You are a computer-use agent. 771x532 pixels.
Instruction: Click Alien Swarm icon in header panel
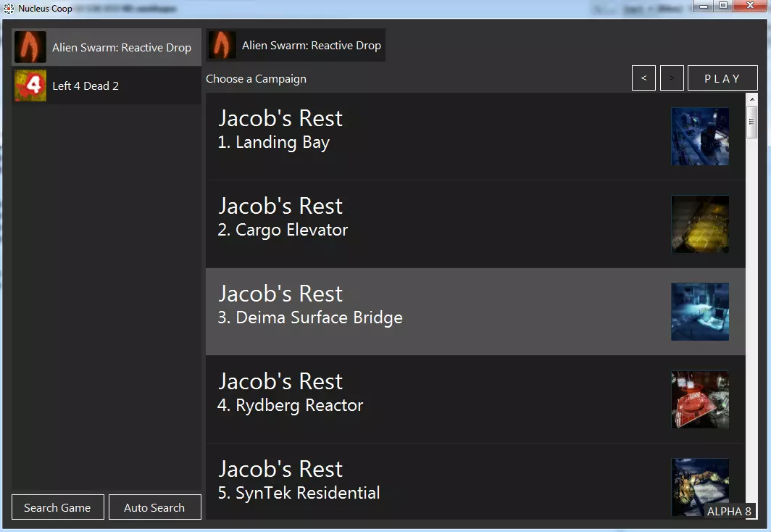tap(222, 45)
